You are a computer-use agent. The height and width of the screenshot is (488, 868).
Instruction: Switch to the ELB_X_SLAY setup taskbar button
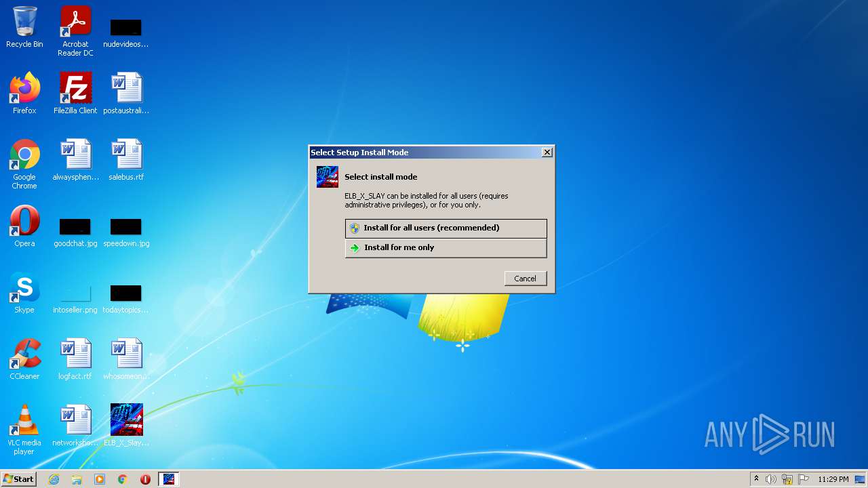tap(168, 479)
